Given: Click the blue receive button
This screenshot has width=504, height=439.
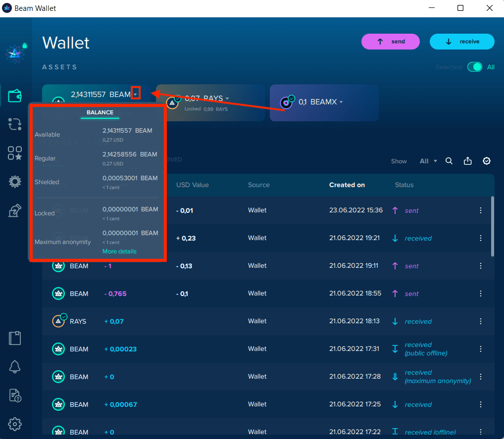Looking at the screenshot, I should click(461, 42).
